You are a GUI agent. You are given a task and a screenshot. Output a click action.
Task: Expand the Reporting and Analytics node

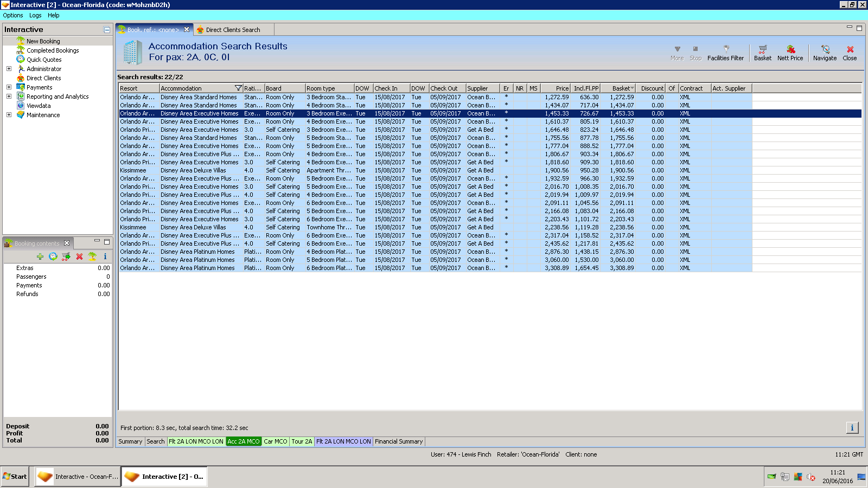9,97
